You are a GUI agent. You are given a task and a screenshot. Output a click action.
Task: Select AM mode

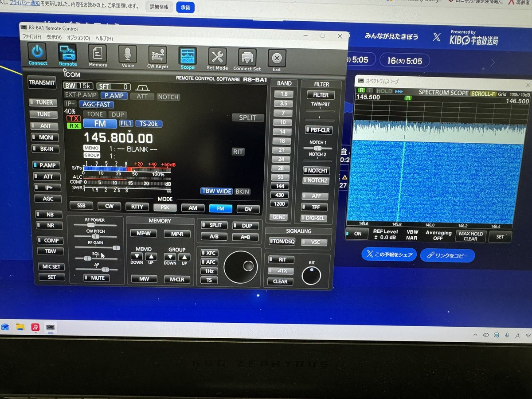click(193, 208)
